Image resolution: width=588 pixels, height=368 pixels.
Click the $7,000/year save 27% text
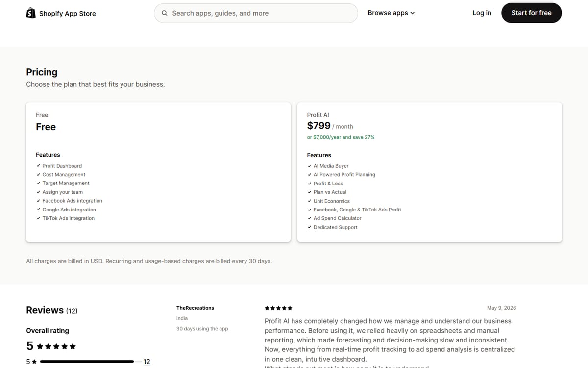click(x=341, y=137)
